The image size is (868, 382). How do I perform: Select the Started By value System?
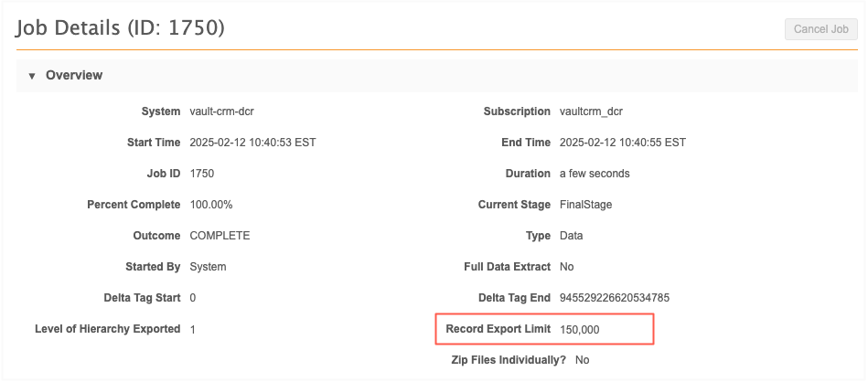(x=208, y=267)
